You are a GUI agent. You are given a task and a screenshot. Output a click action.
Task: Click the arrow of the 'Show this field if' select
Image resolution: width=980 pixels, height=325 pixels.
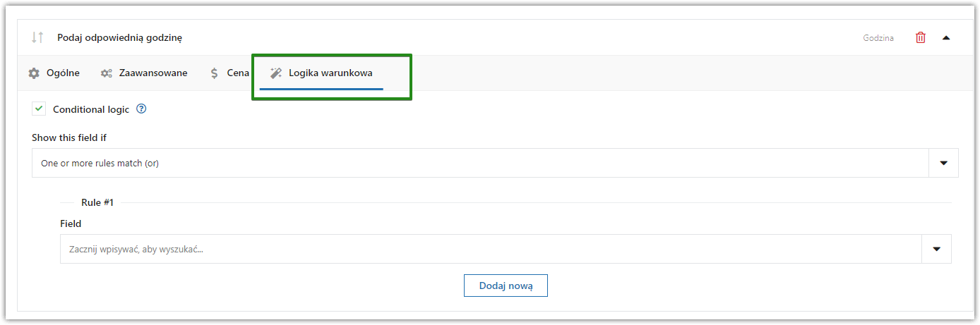click(x=944, y=163)
